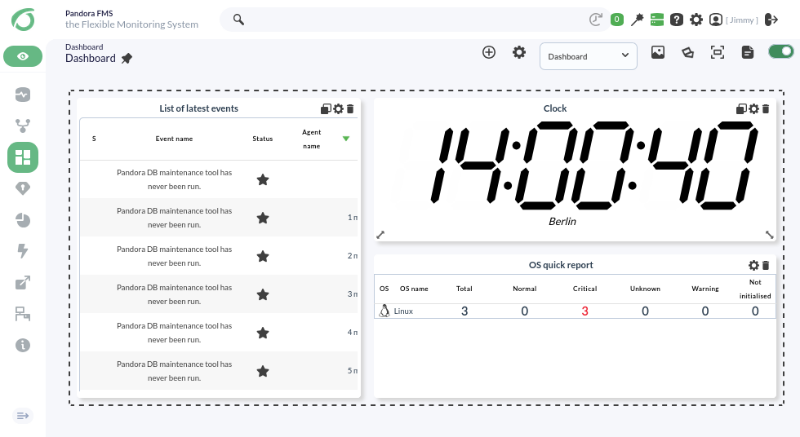Open the Operation eye menu button

click(x=23, y=56)
